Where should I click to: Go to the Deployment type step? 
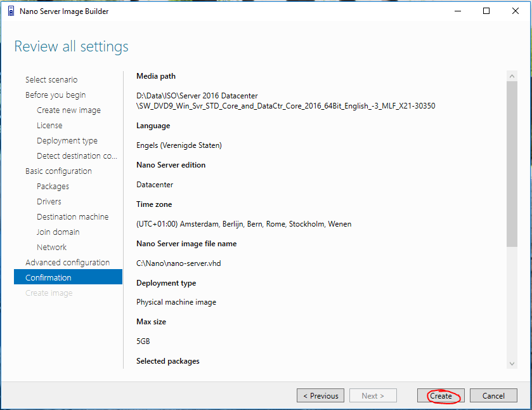[x=67, y=141]
